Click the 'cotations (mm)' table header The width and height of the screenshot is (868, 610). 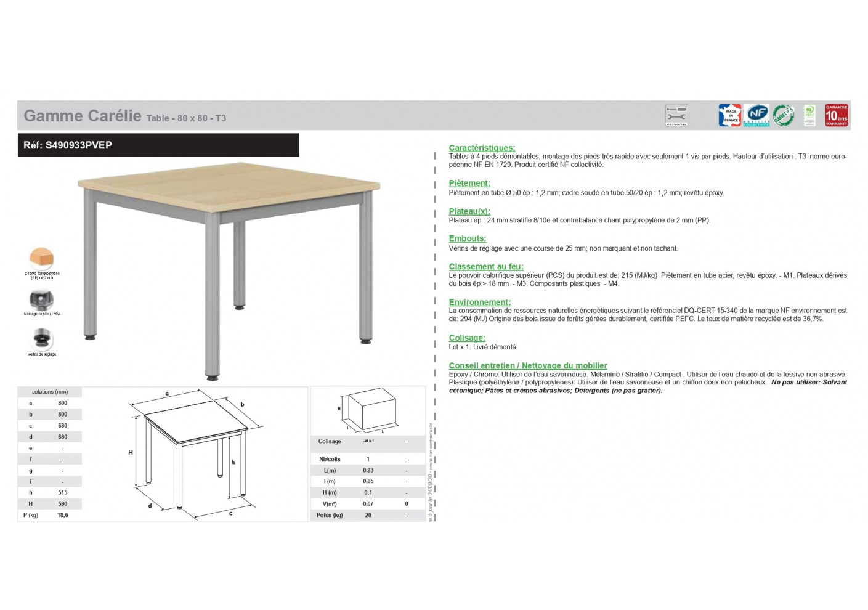click(50, 392)
